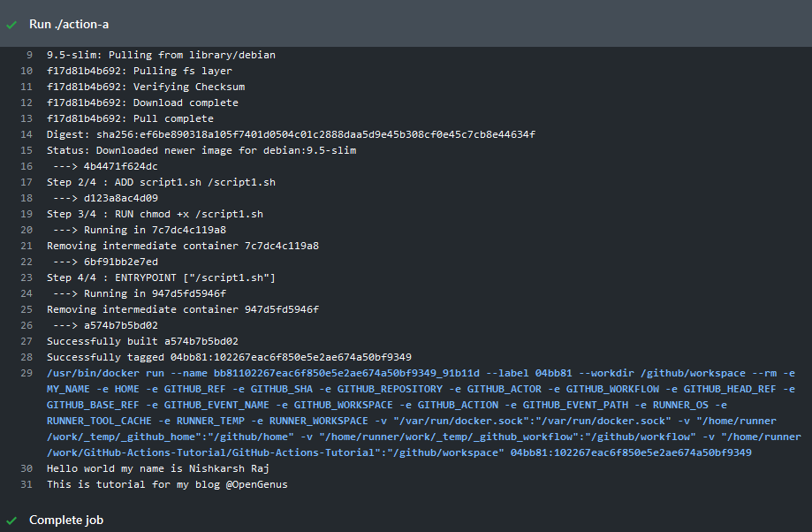Select line number 19 for Step 3/4
The height and width of the screenshot is (532, 812).
point(27,215)
